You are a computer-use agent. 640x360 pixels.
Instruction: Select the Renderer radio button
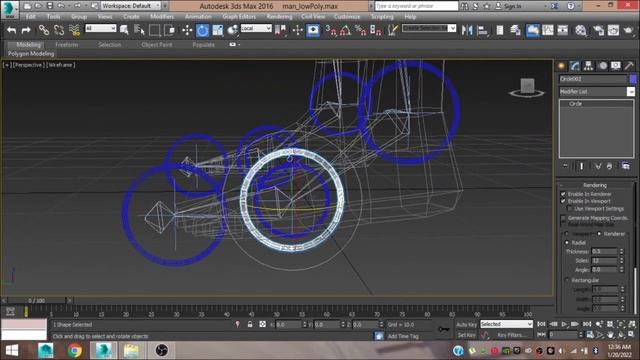599,234
